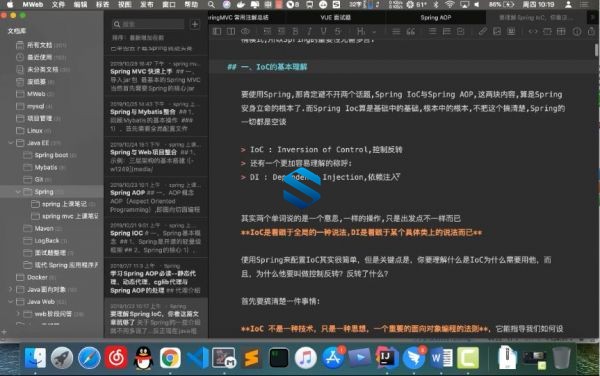Apply italic formatting in toolbar
Image resolution: width=600 pixels, height=376 pixels.
[309, 31]
